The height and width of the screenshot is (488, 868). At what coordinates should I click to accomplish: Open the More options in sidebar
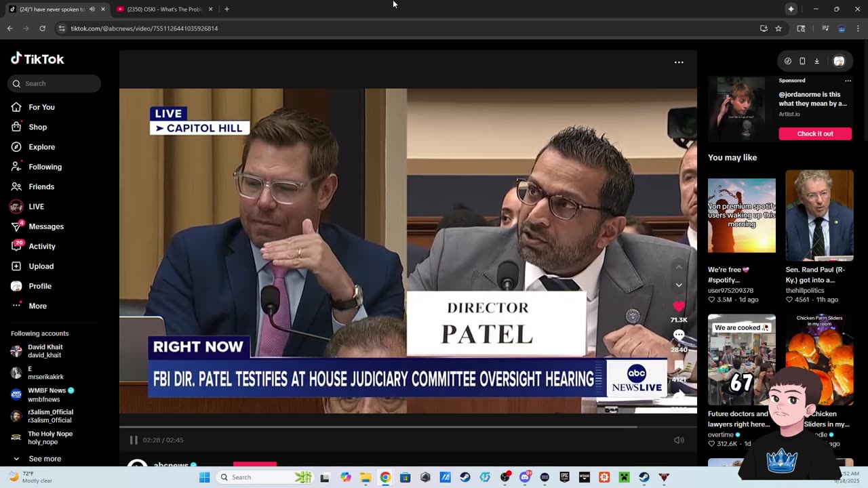pyautogui.click(x=37, y=306)
